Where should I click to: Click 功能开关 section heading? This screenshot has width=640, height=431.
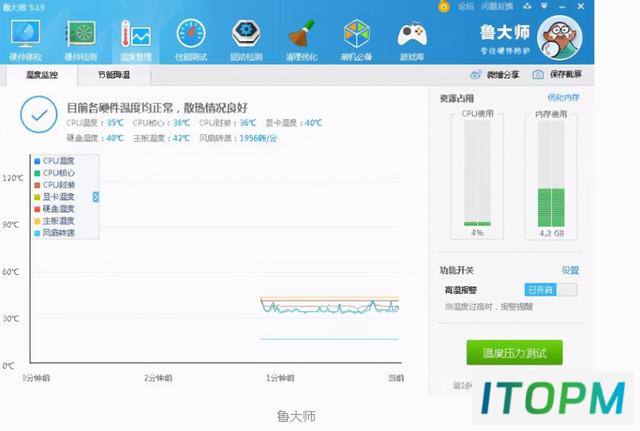[x=457, y=270]
